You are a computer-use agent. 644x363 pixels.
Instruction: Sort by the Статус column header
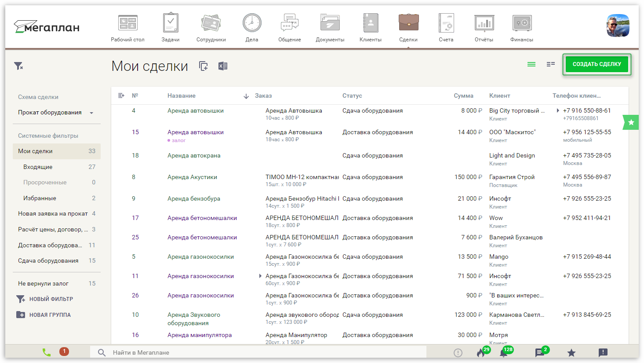pos(352,95)
